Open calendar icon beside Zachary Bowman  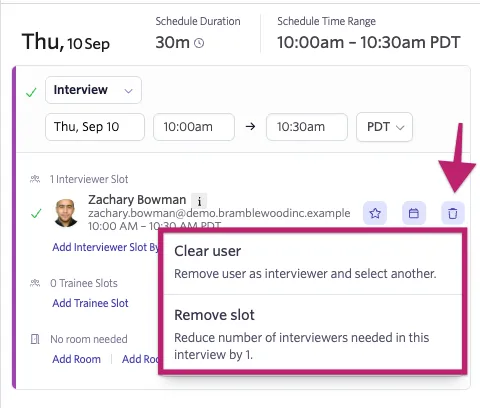pos(414,213)
